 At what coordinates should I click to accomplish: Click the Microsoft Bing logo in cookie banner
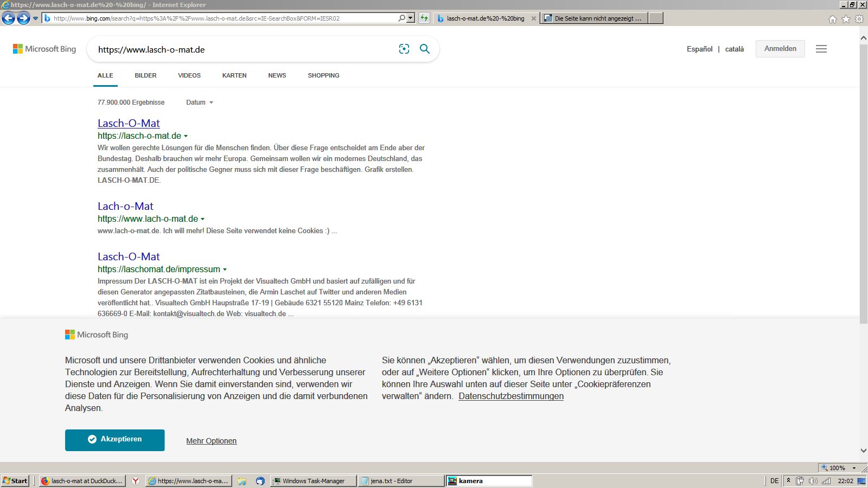(97, 335)
